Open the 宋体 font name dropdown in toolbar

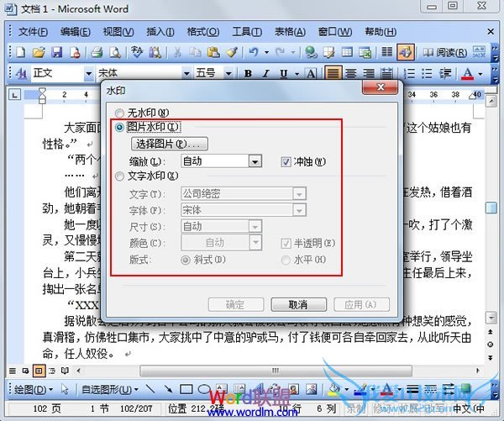[x=186, y=74]
